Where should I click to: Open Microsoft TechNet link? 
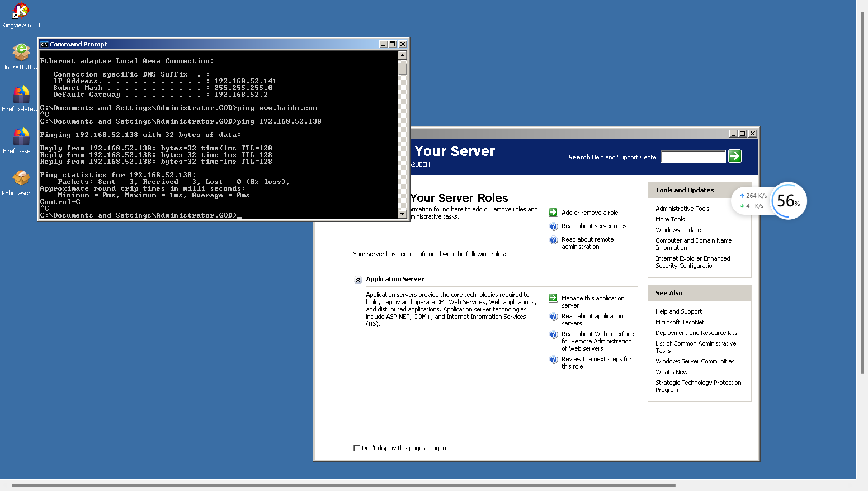pos(680,322)
